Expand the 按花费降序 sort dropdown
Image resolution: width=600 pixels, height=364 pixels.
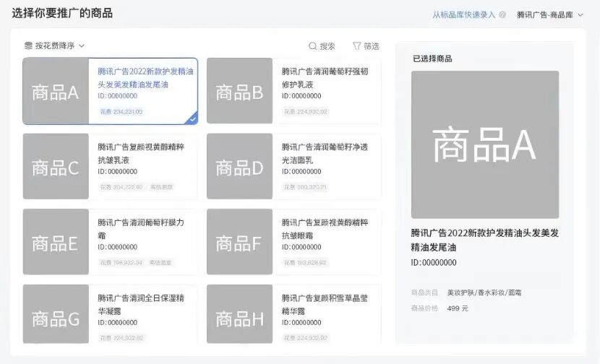pyautogui.click(x=54, y=45)
